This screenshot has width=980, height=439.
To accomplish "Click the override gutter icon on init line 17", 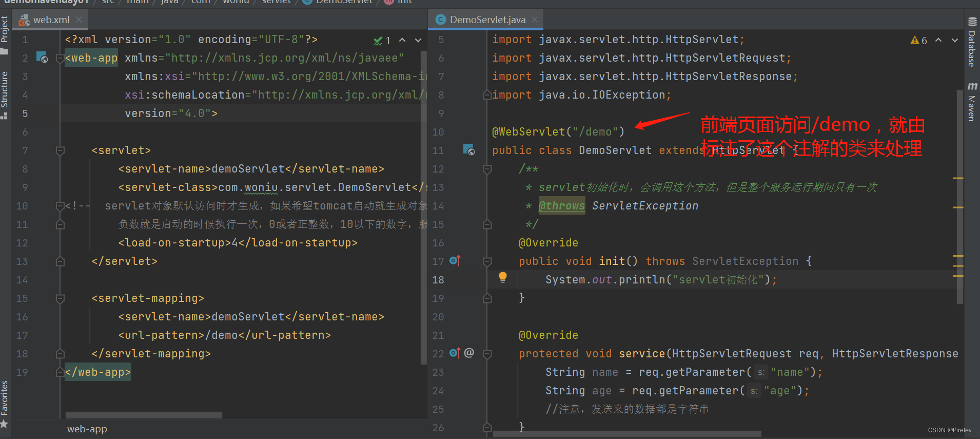I will [455, 261].
